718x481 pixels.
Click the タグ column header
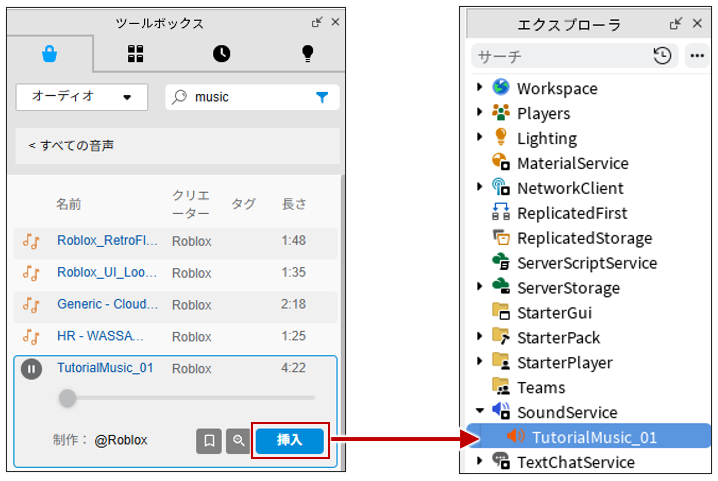coord(243,204)
